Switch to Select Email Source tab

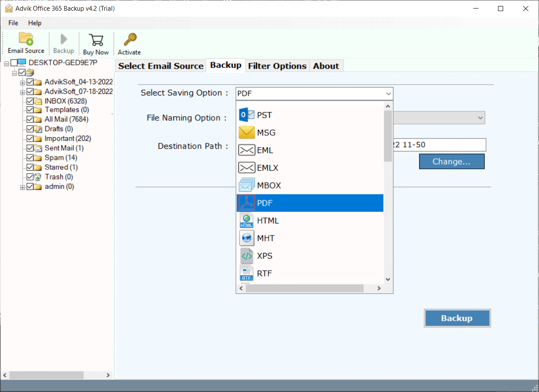[x=160, y=66]
